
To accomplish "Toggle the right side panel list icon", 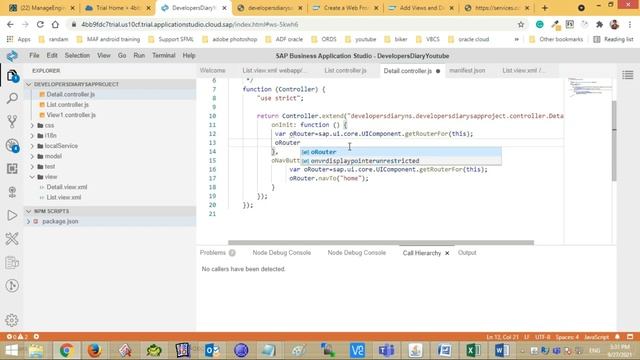I will (628, 75).
